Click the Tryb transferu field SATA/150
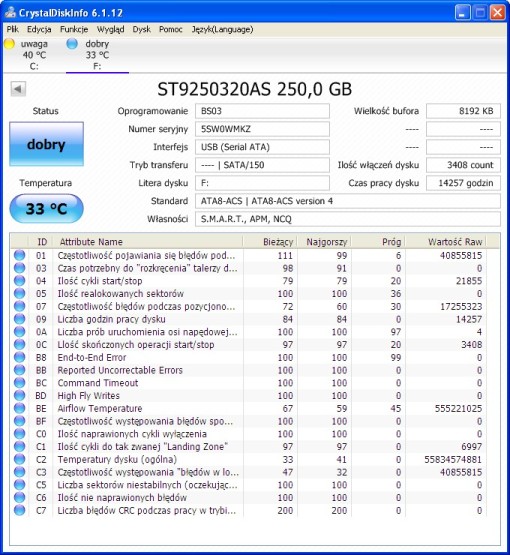The image size is (510, 555). coord(262,165)
